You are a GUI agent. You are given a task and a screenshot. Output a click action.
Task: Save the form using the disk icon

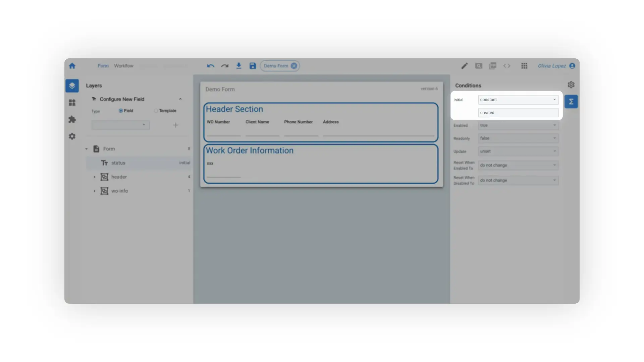[252, 66]
